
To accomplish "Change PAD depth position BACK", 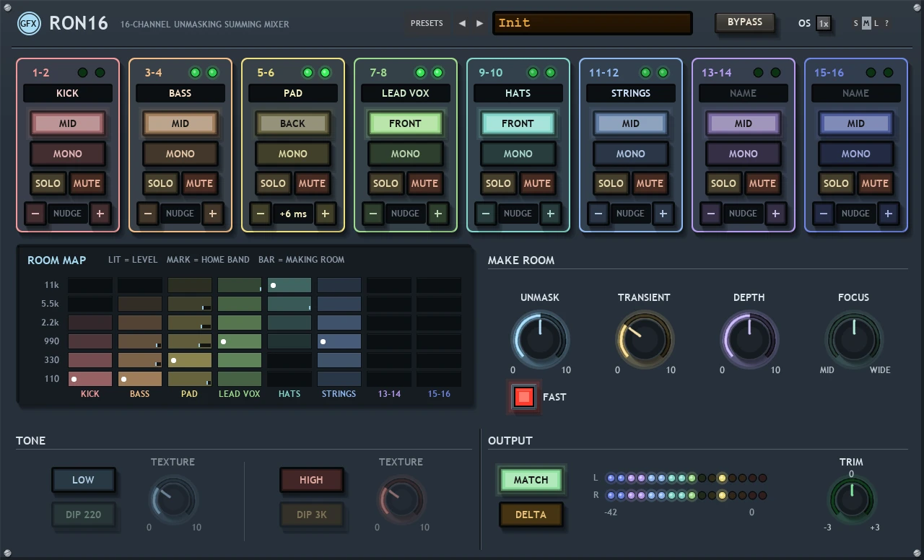I will [292, 123].
